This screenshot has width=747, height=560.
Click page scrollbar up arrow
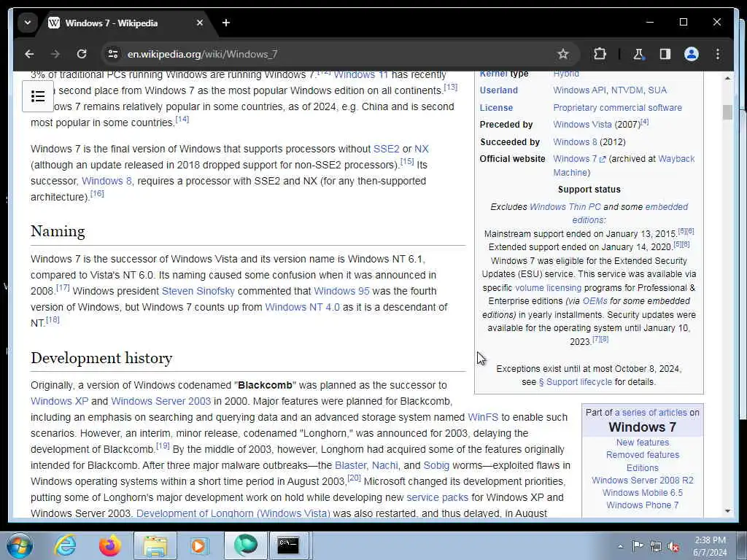pyautogui.click(x=727, y=77)
